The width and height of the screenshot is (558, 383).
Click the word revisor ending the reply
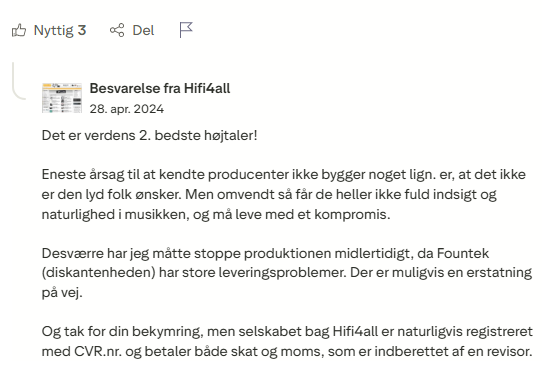click(510, 352)
